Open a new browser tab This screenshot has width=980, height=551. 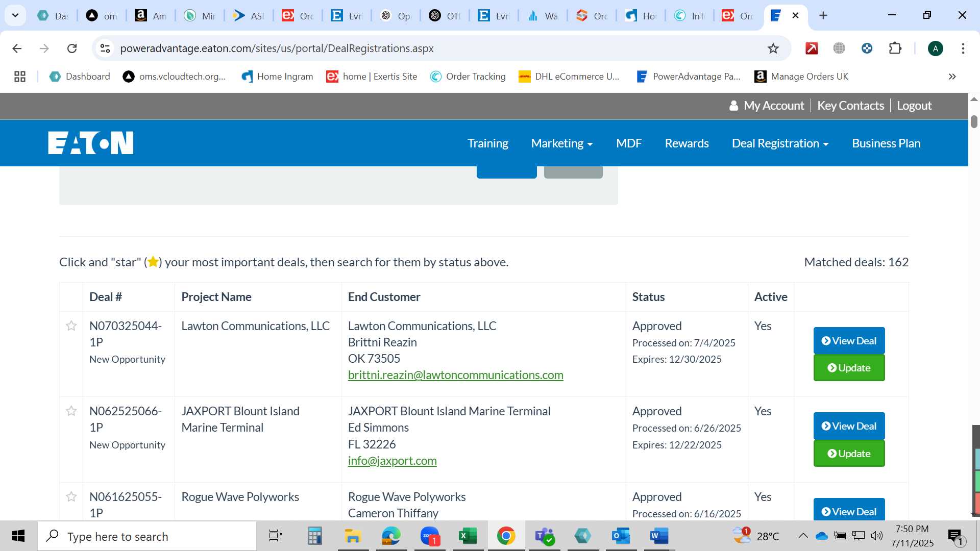coord(823,15)
